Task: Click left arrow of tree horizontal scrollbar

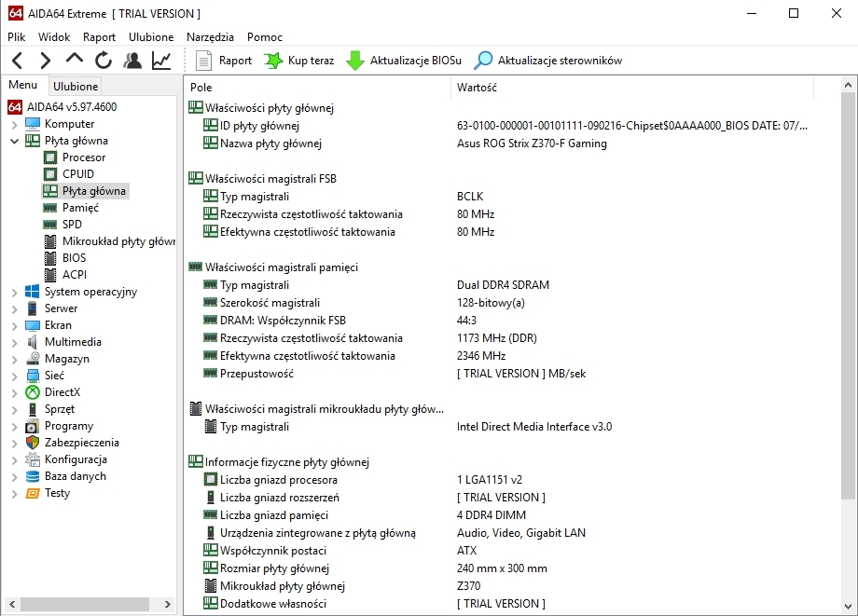Action: (12, 604)
